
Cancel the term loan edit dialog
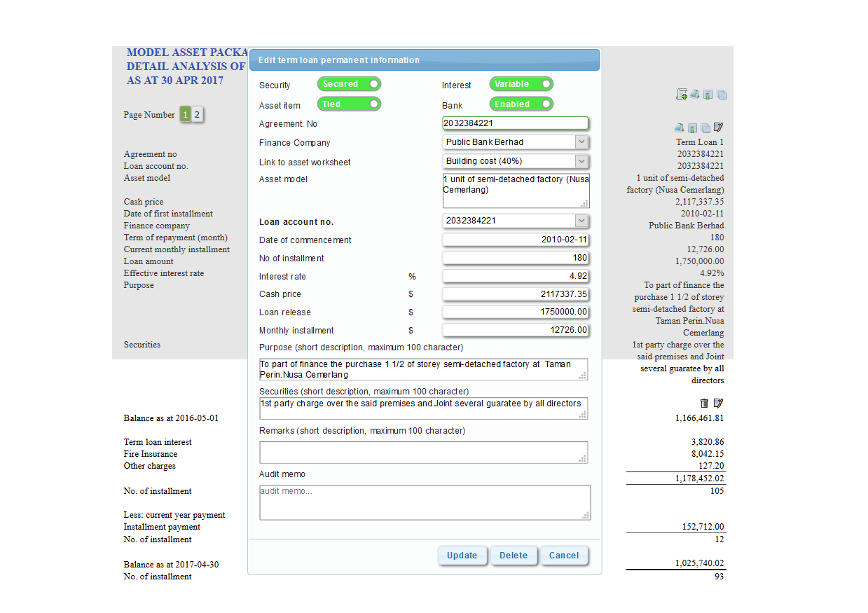point(564,556)
